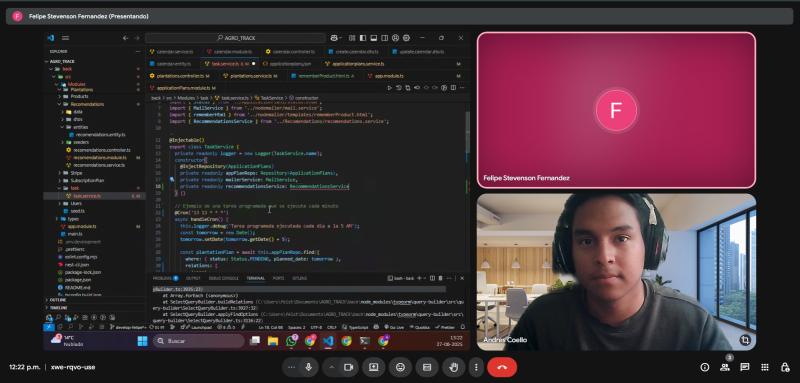
Task: Expand the SubscriptionPlan folder
Action: (x=87, y=181)
